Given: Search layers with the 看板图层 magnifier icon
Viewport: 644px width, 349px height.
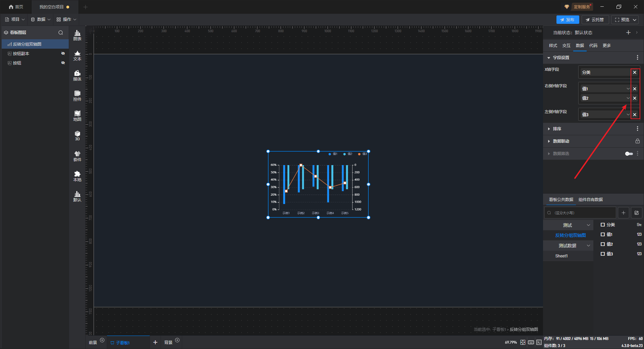Looking at the screenshot, I should coord(61,33).
